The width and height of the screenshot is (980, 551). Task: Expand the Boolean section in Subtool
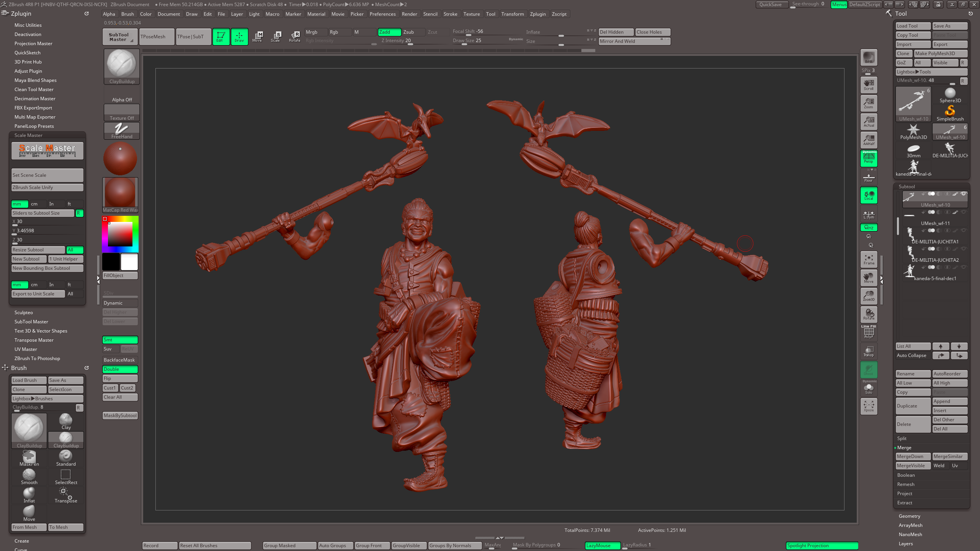[x=906, y=475]
